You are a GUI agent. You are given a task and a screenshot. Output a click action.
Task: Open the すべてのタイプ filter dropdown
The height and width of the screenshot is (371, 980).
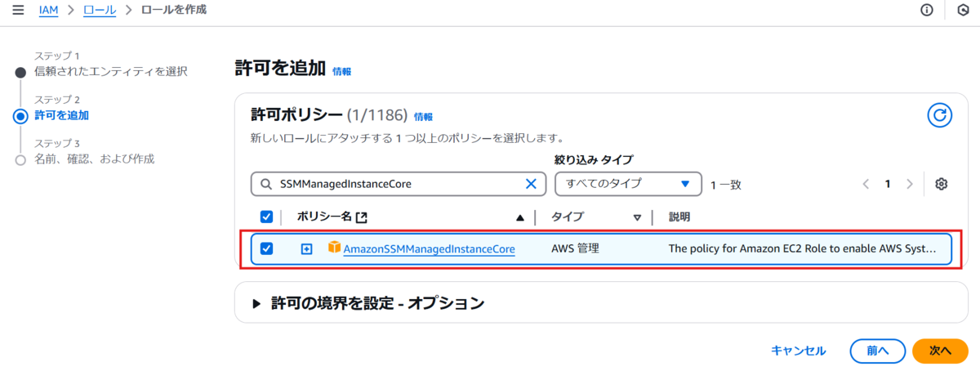pos(628,184)
